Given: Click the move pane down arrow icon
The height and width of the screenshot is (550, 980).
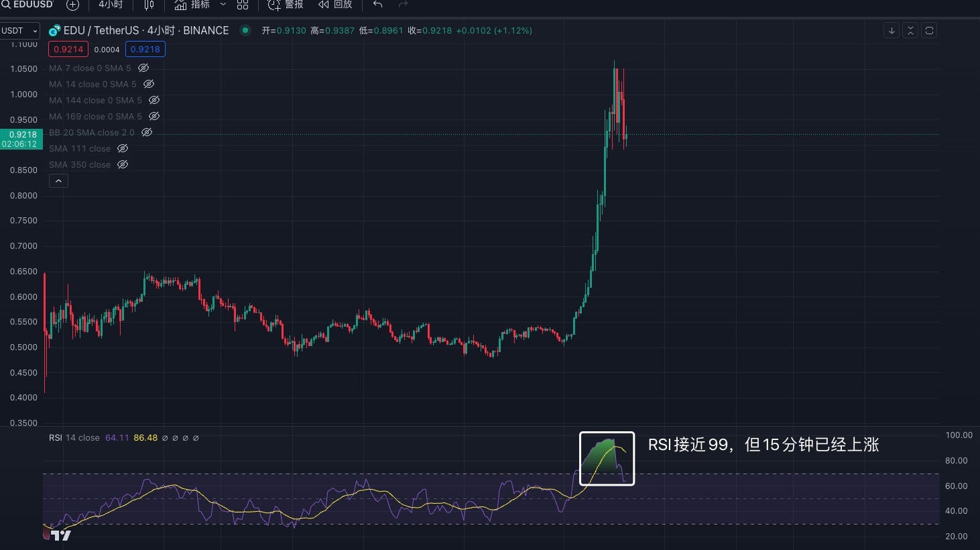Looking at the screenshot, I should (x=892, y=30).
